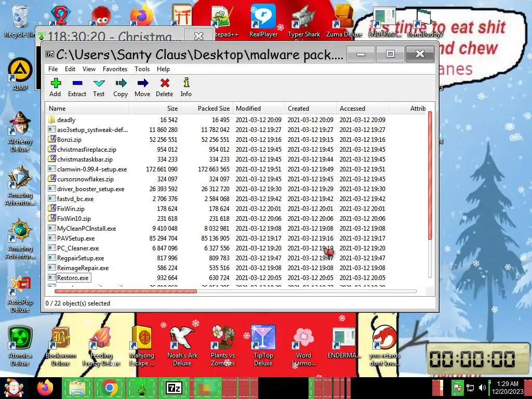Screen dimensions: 532x399
Task: Open the Tools menu
Action: tap(142, 69)
